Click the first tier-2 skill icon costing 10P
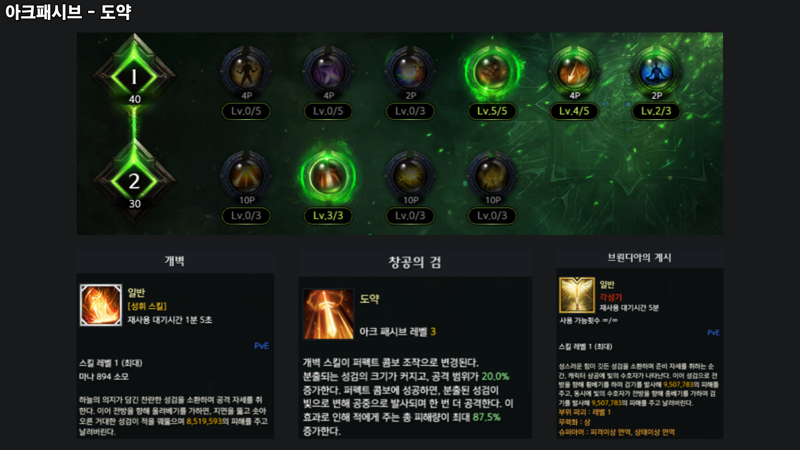The width and height of the screenshot is (800, 450). (x=246, y=177)
